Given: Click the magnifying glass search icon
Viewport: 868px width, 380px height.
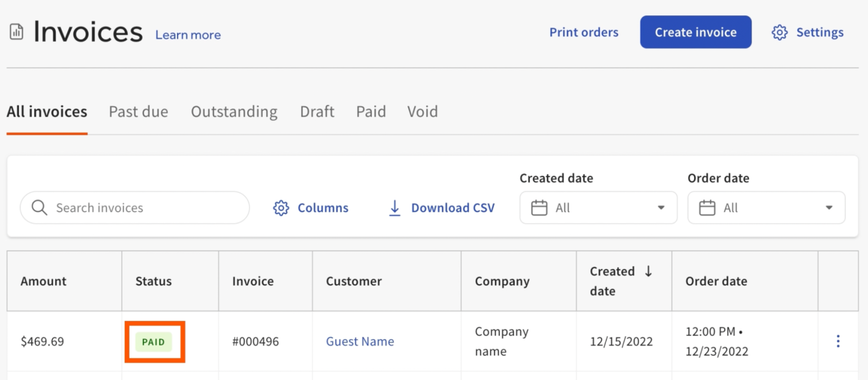Looking at the screenshot, I should point(40,208).
